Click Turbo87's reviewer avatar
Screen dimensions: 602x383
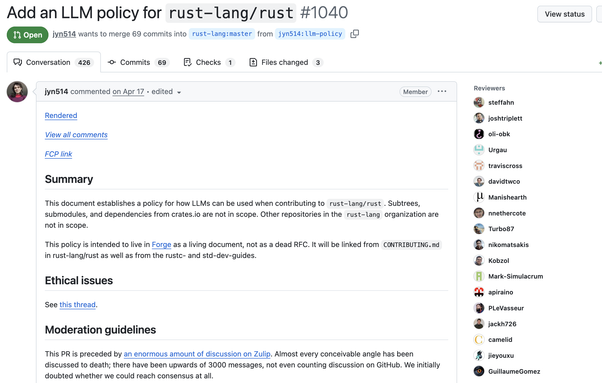479,229
